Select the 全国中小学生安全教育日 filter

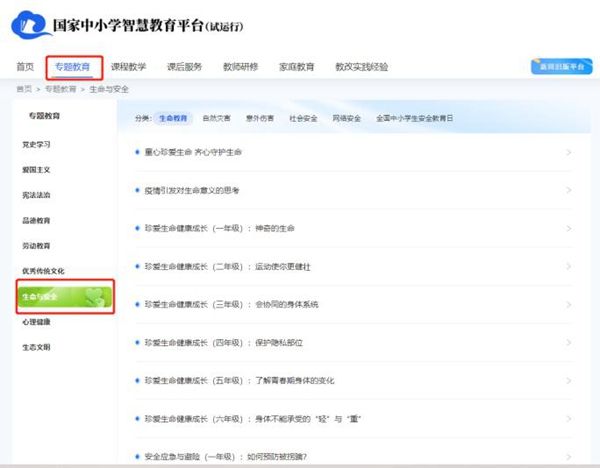[x=414, y=118]
